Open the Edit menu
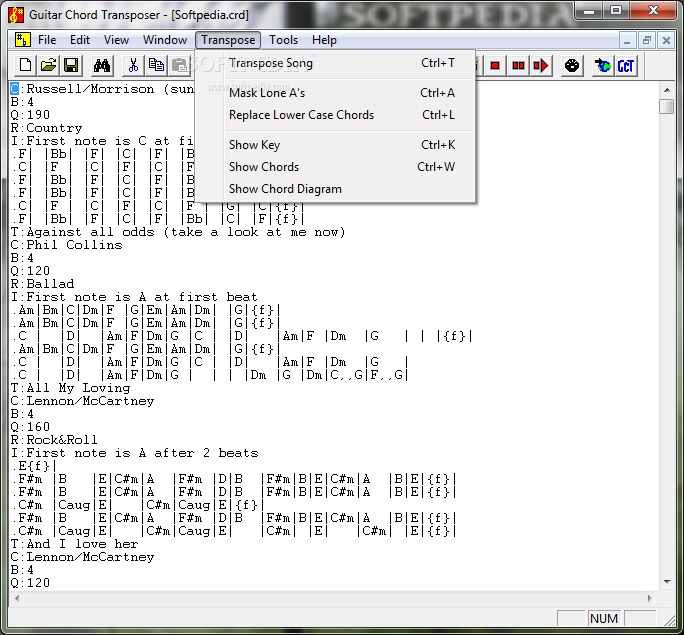Viewport: 684px width, 635px height. tap(80, 40)
